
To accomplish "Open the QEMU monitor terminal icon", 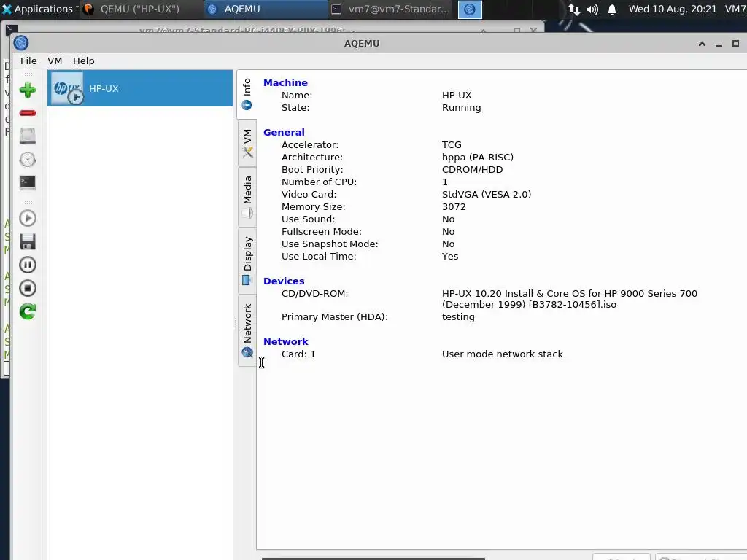I will tap(28, 182).
